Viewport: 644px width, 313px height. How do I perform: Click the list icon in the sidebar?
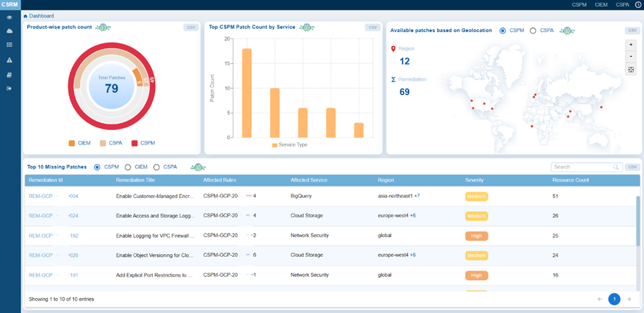10,45
